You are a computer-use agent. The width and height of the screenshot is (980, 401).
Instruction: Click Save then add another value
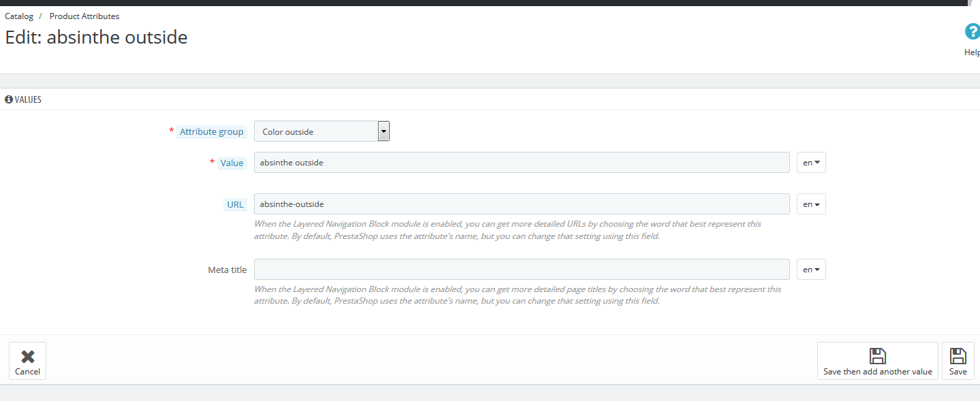[877, 361]
